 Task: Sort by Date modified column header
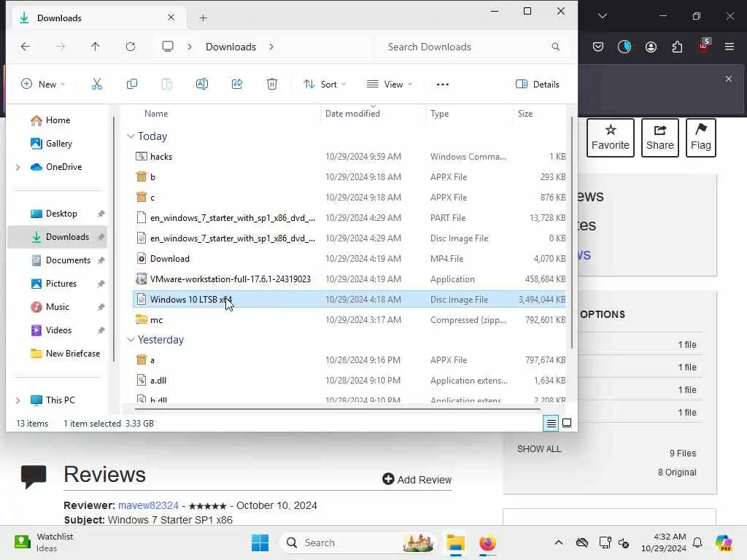click(352, 114)
